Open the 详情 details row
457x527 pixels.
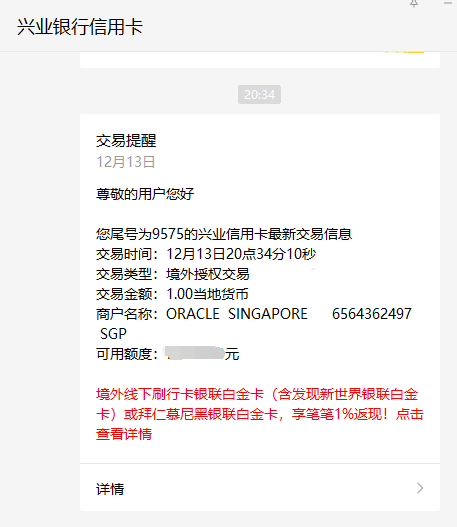click(x=260, y=488)
